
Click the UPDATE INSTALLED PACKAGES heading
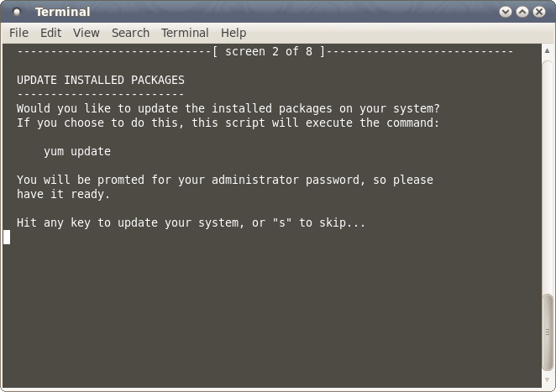tap(101, 81)
